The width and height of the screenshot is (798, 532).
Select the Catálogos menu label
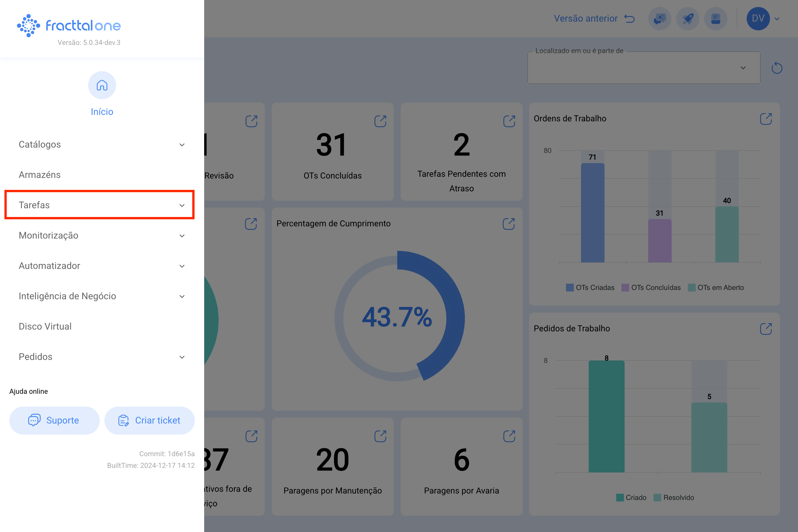click(x=40, y=145)
